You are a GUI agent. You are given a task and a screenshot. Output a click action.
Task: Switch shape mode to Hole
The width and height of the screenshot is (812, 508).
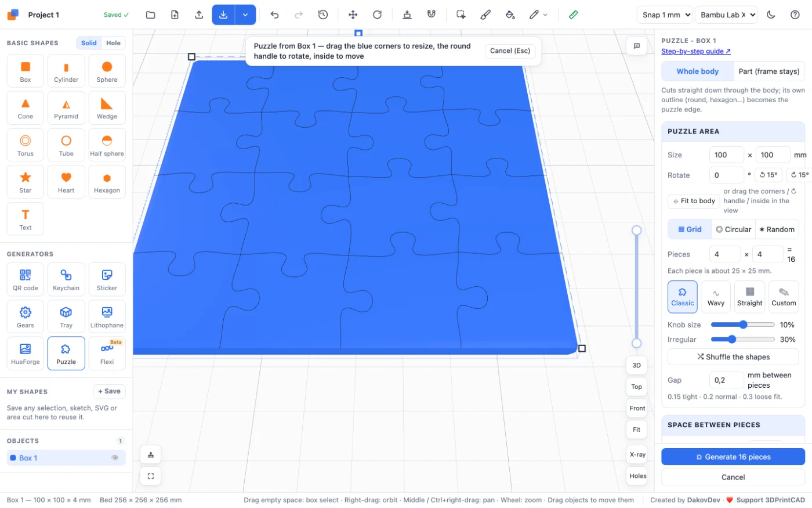tap(114, 43)
